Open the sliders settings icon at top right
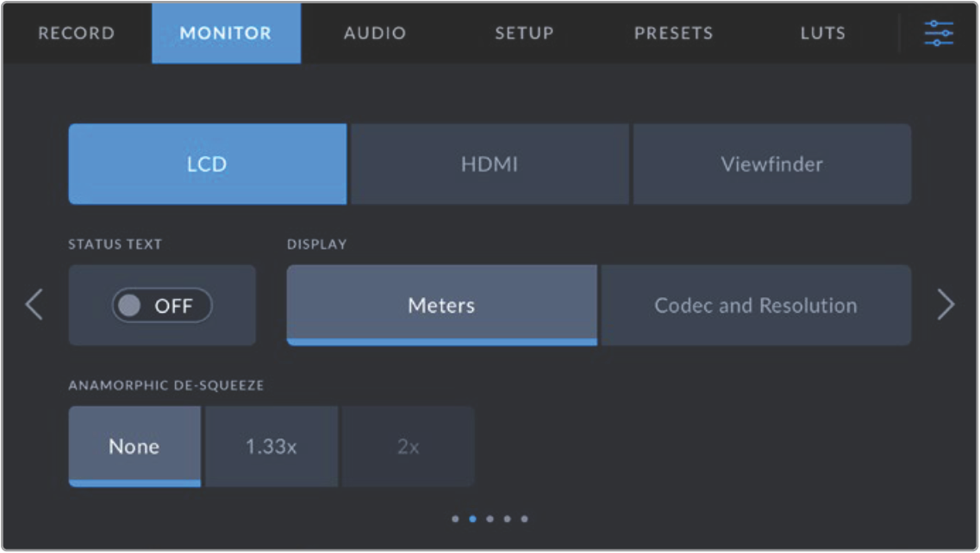 [939, 34]
